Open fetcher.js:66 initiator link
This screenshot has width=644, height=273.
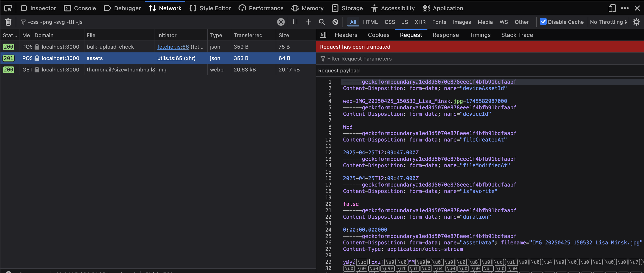[173, 47]
